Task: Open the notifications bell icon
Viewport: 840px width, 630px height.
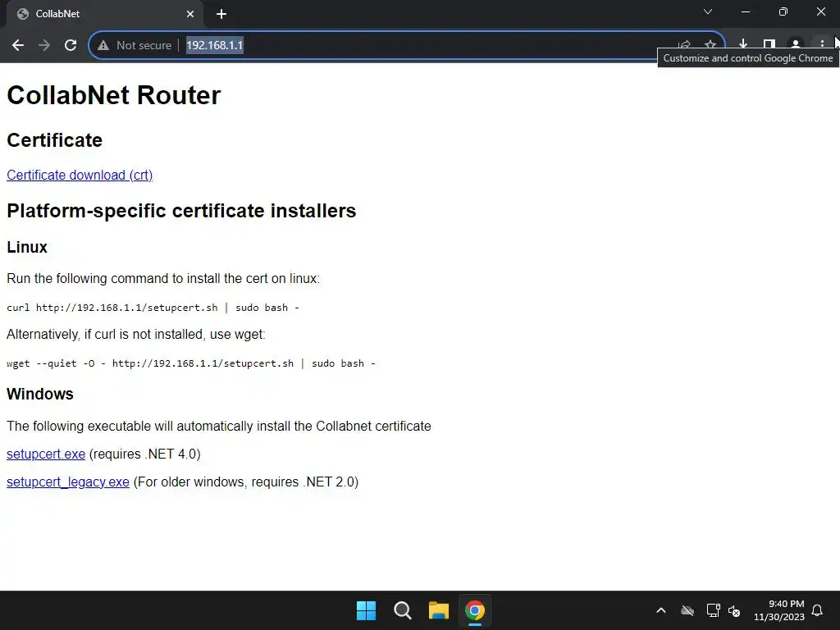Action: [817, 610]
